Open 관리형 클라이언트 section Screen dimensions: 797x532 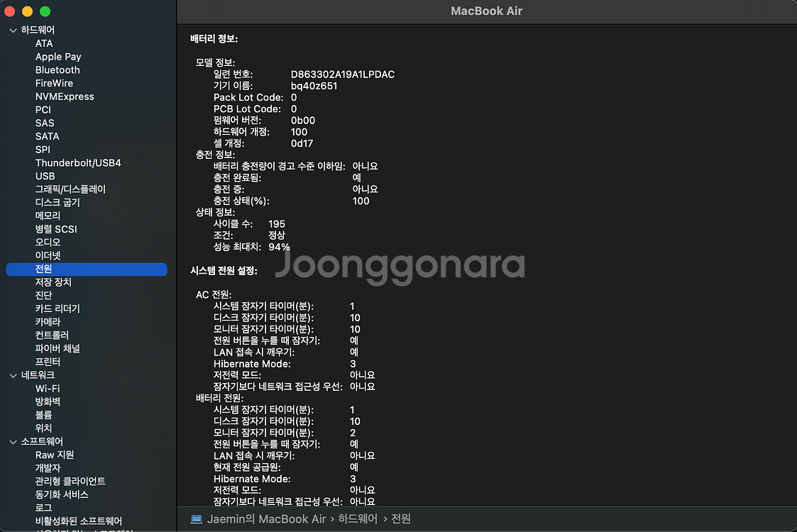click(70, 481)
